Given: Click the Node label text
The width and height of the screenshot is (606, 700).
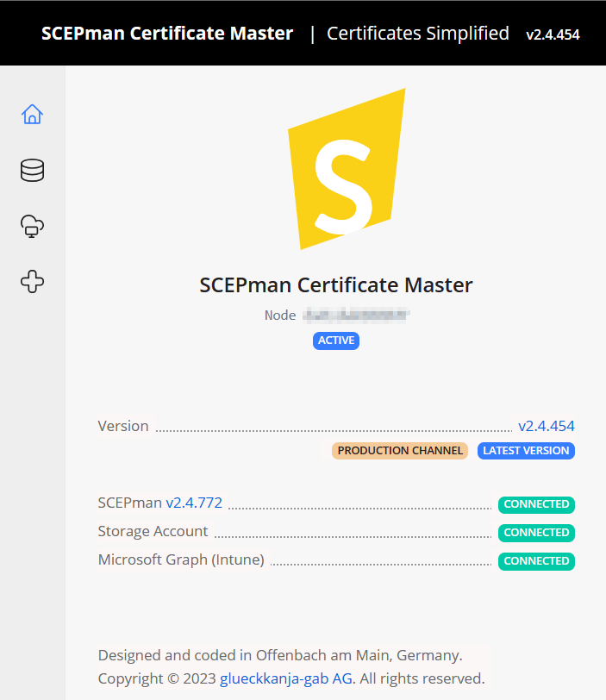Looking at the screenshot, I should point(280,316).
